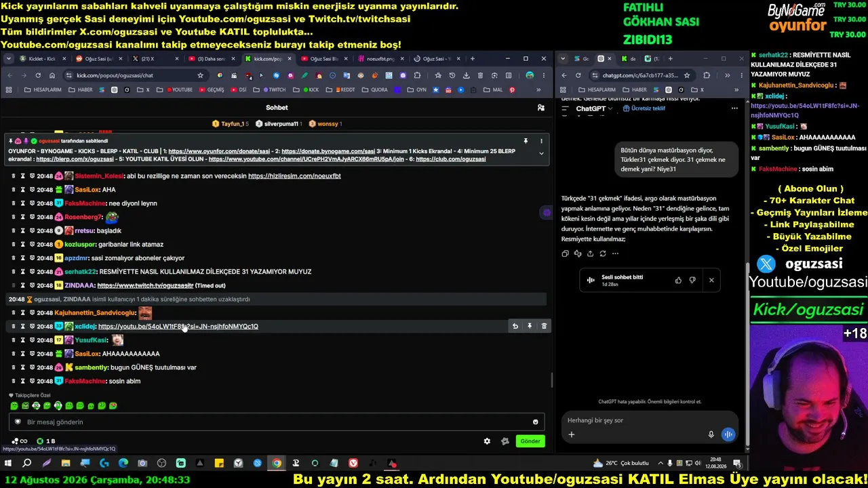Open the tab search dropdown in the ChatGPT browser window
868x488 pixels.
pyautogui.click(x=563, y=59)
